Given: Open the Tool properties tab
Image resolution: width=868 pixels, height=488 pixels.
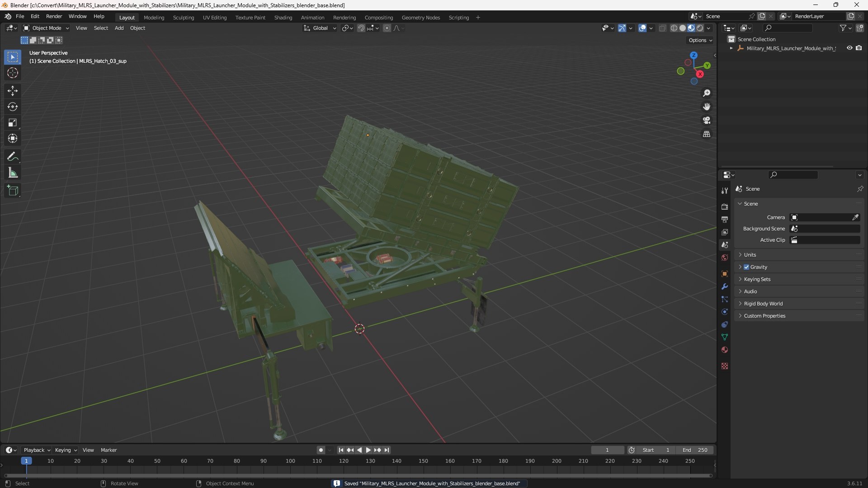Looking at the screenshot, I should (725, 191).
